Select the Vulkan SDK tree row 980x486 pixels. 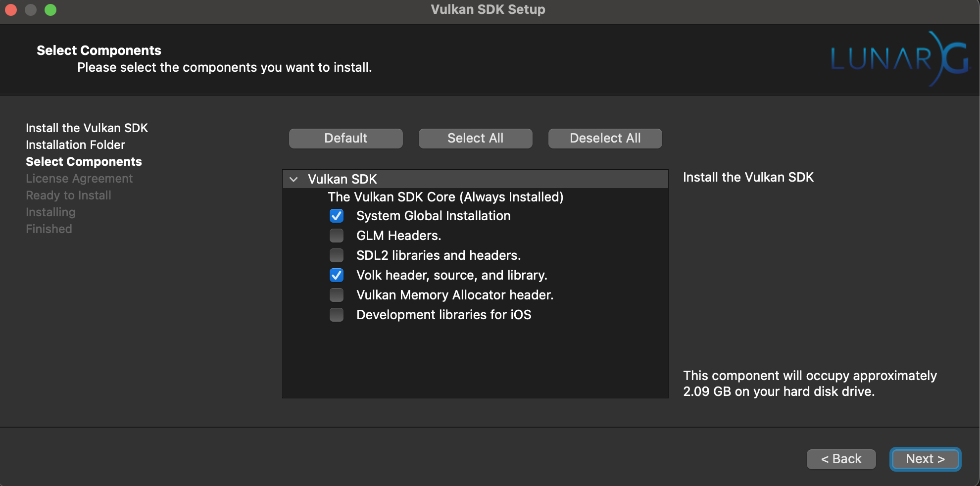coord(343,179)
